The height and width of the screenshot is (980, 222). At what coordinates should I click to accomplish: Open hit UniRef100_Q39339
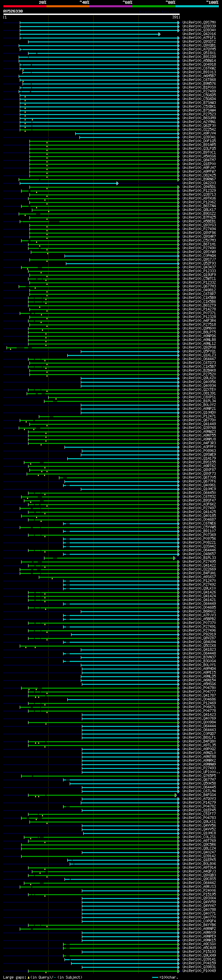click(x=199, y=26)
